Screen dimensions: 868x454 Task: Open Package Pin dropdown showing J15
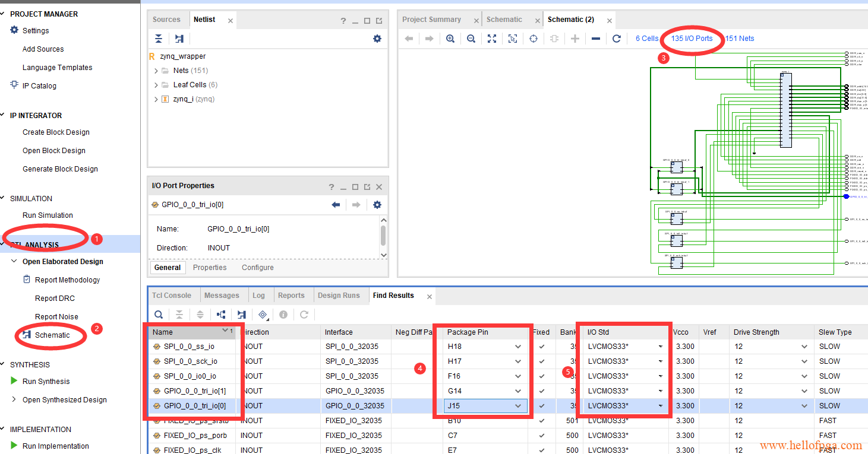518,406
